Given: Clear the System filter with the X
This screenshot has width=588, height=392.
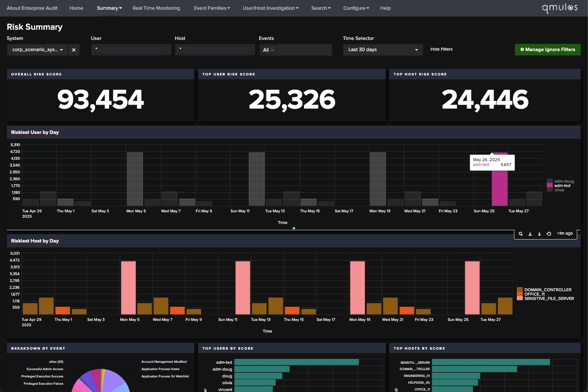Looking at the screenshot, I should (x=74, y=50).
